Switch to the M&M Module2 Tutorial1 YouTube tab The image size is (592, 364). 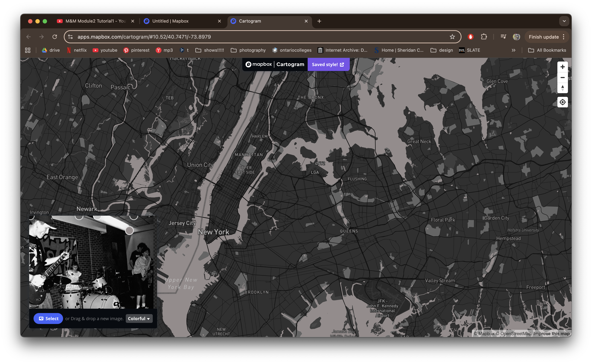click(95, 21)
